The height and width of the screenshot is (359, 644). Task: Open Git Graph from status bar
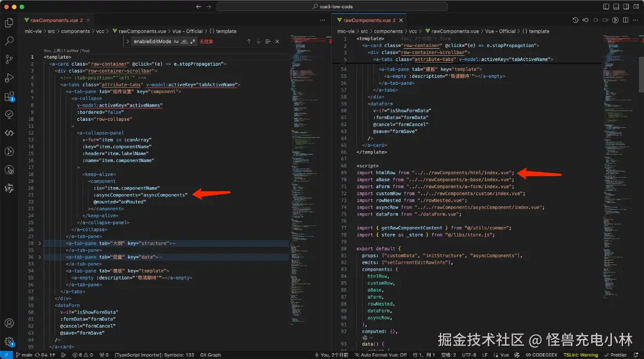pyautogui.click(x=210, y=355)
